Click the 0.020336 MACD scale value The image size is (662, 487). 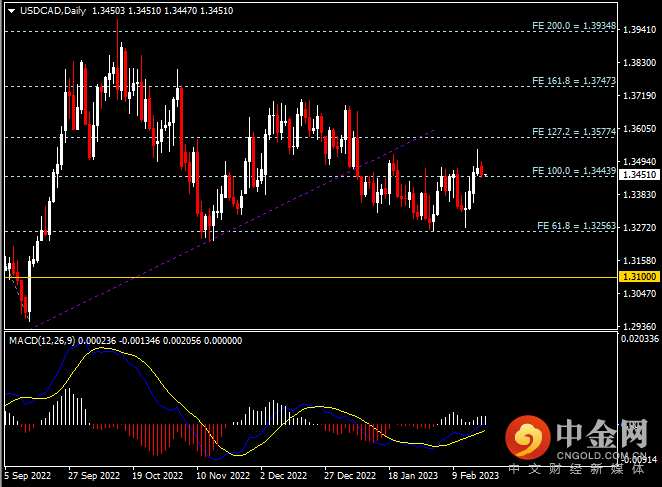click(639, 340)
